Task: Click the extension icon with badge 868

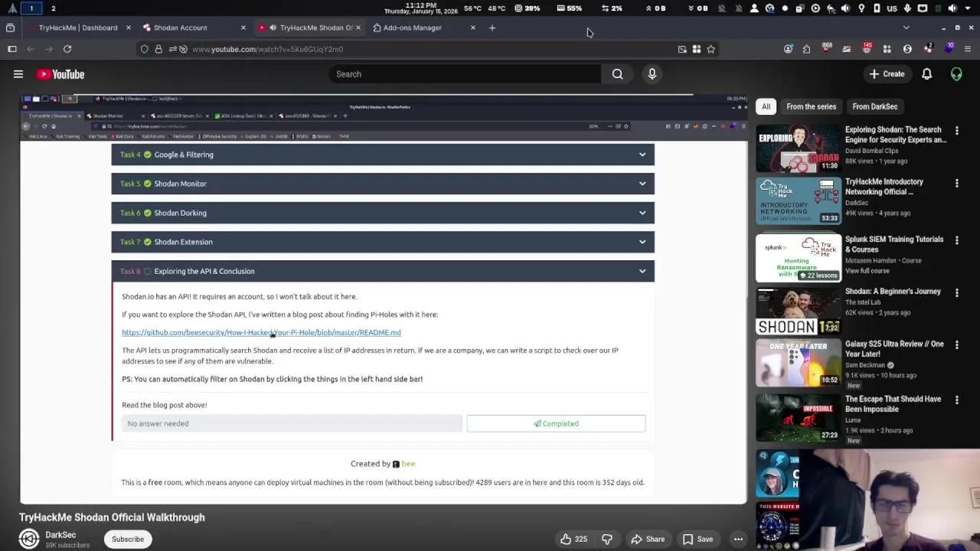Action: coord(827,49)
